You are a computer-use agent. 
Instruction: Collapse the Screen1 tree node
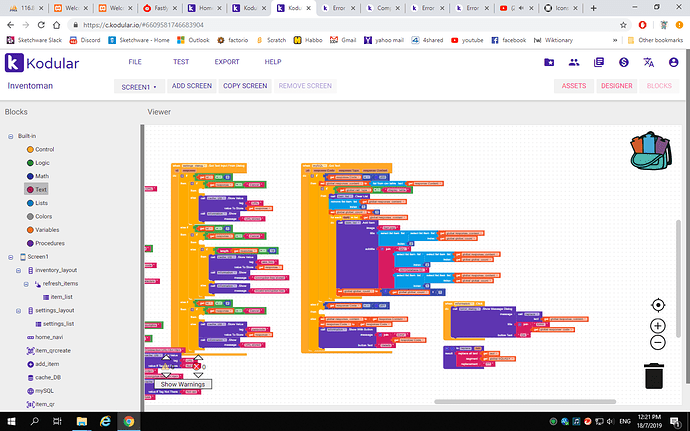point(11,257)
